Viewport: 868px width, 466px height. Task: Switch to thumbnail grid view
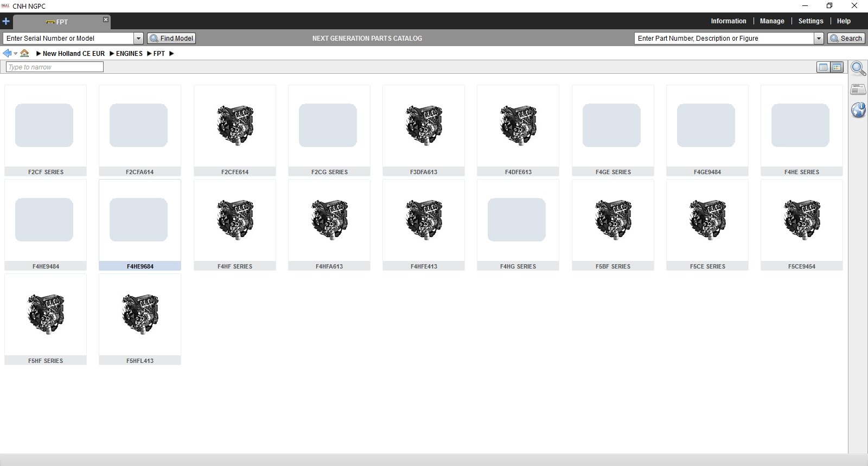tap(837, 67)
